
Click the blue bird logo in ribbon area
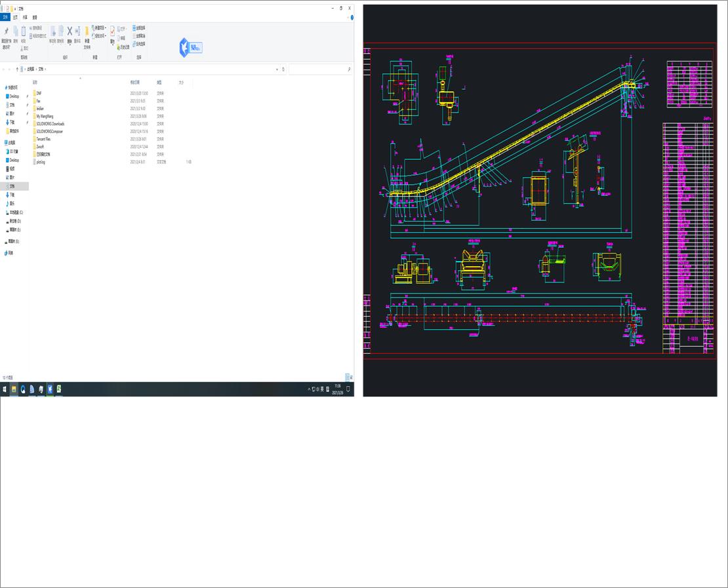(184, 47)
